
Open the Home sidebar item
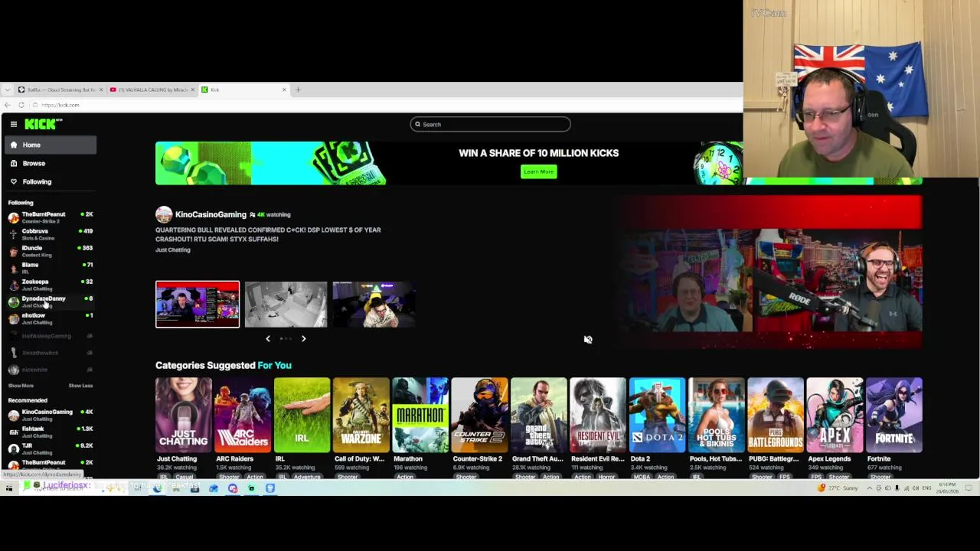(50, 145)
